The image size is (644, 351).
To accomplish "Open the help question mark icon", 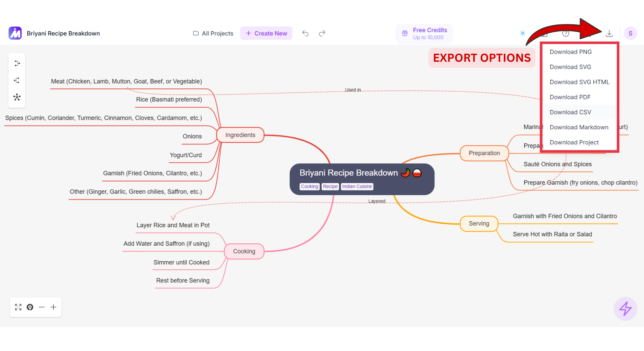I will pyautogui.click(x=566, y=34).
